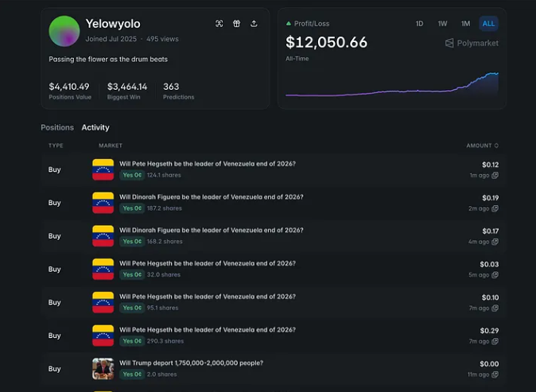536x392 pixels.
Task: Select the 1D profit timeframe
Action: [x=419, y=24]
